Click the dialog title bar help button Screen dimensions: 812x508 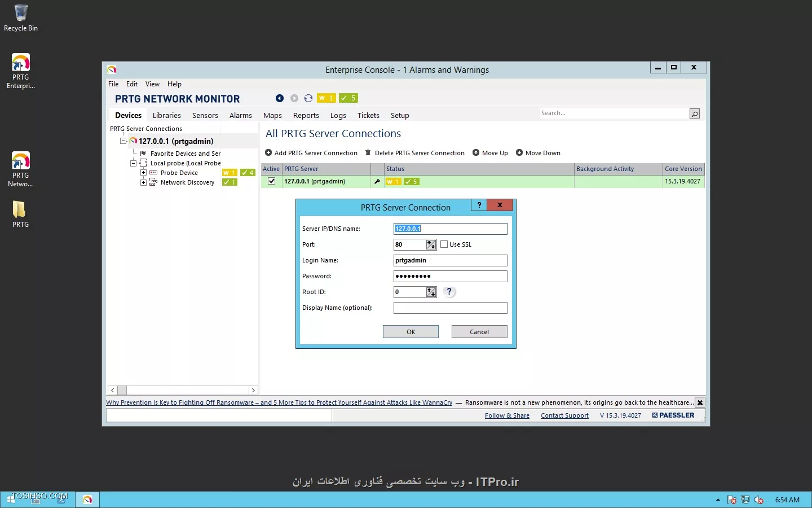[x=479, y=205]
